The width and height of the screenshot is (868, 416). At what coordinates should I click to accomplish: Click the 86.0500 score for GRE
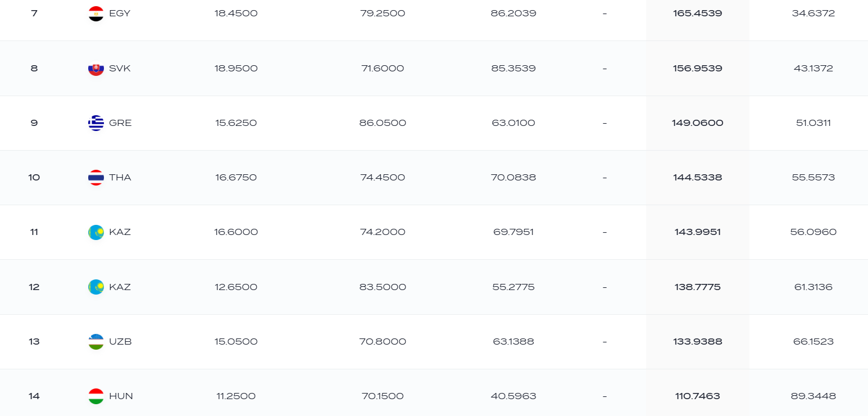pyautogui.click(x=383, y=123)
